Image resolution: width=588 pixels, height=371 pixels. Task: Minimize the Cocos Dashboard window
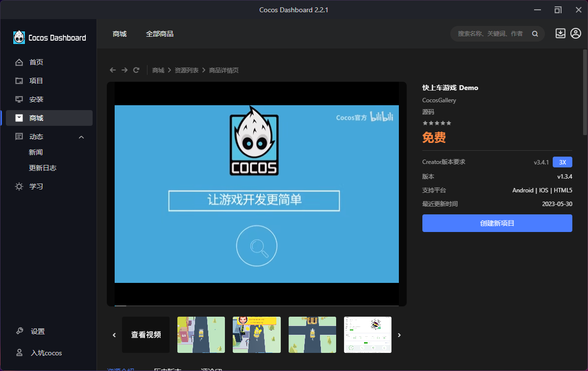pyautogui.click(x=538, y=10)
